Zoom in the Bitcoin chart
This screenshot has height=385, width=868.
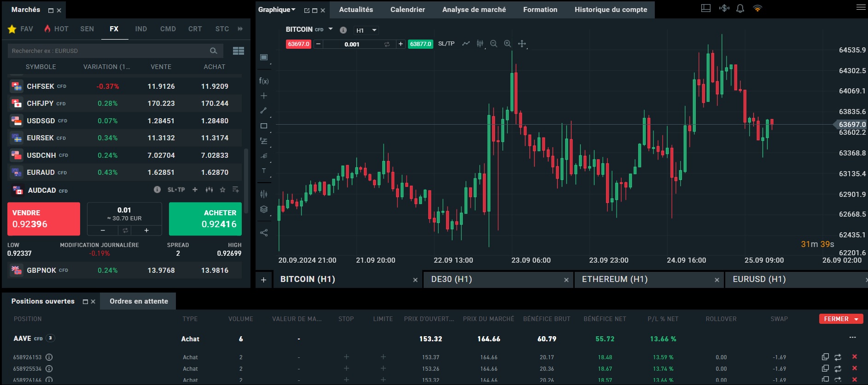tap(507, 44)
